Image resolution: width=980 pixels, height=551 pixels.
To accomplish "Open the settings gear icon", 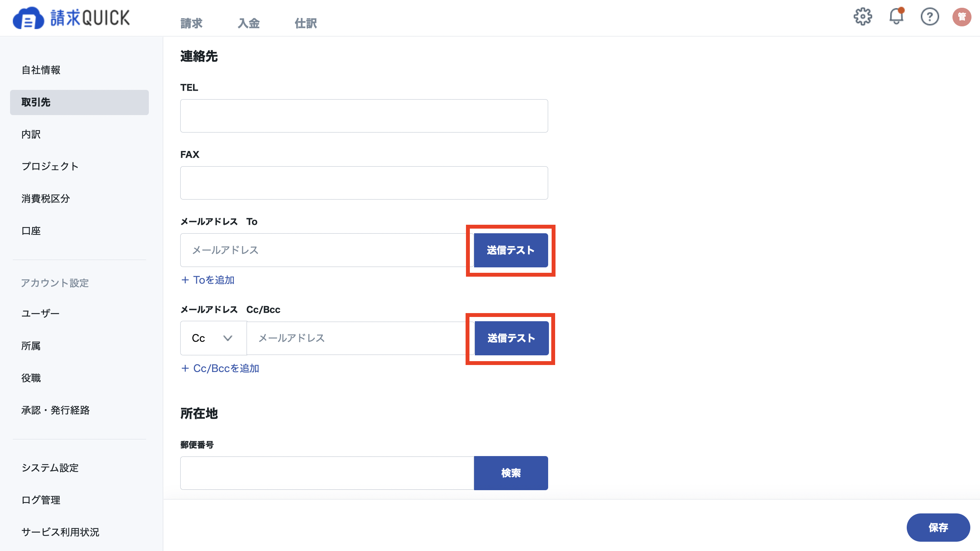I will [x=863, y=17].
